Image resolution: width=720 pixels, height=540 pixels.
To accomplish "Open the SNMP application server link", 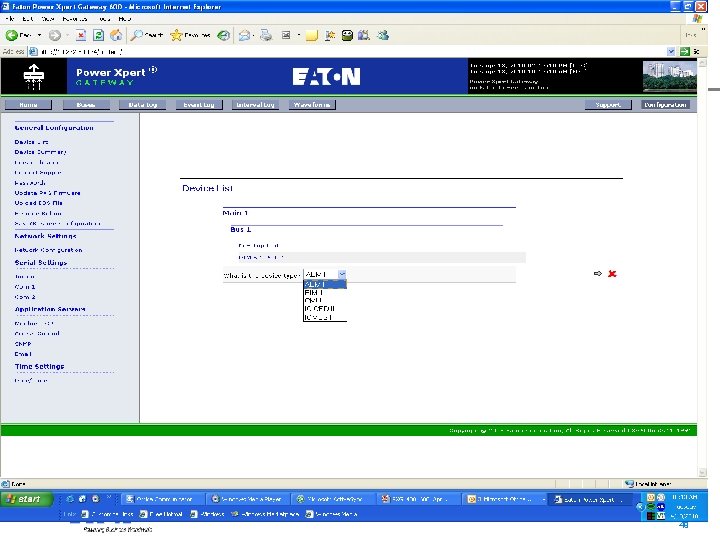I will [x=23, y=344].
